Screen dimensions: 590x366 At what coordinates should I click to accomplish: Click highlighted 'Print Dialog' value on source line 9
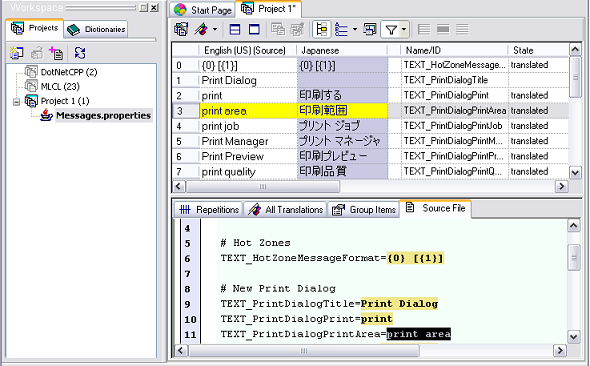399,304
